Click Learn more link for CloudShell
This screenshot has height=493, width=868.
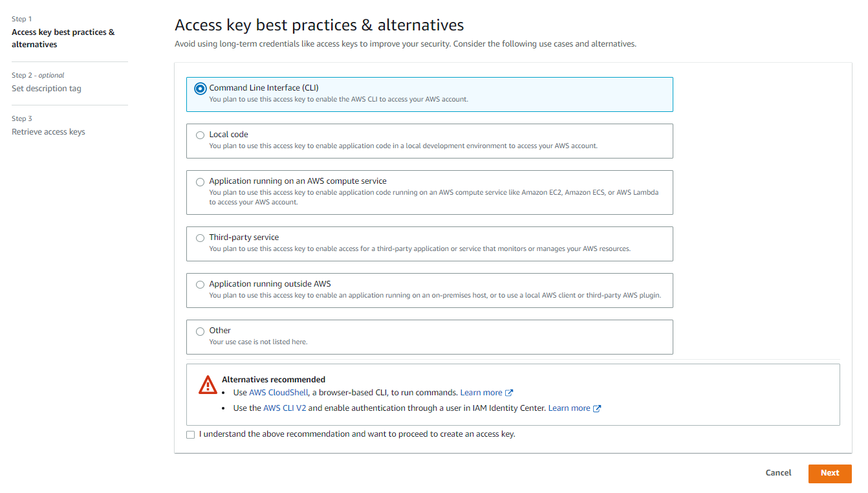click(481, 393)
